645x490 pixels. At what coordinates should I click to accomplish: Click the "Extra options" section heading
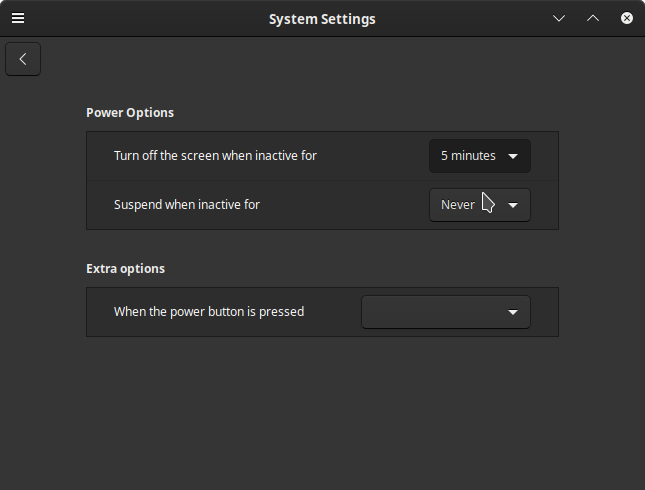point(125,269)
